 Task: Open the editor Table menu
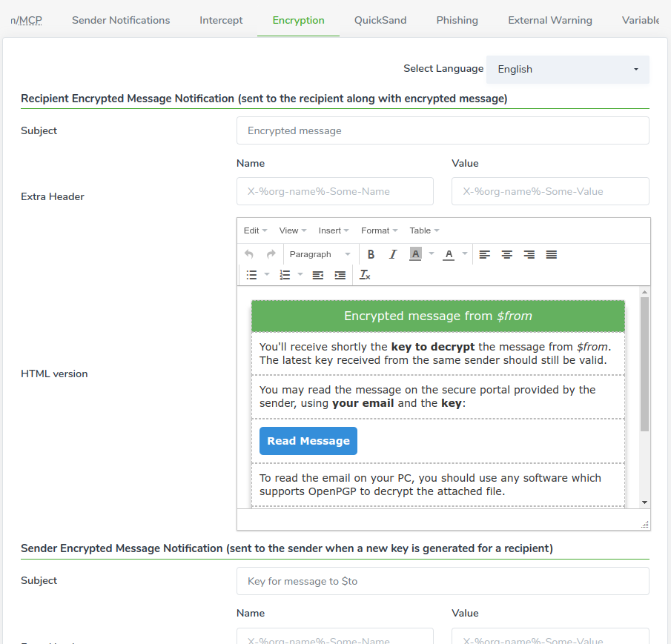(x=424, y=230)
